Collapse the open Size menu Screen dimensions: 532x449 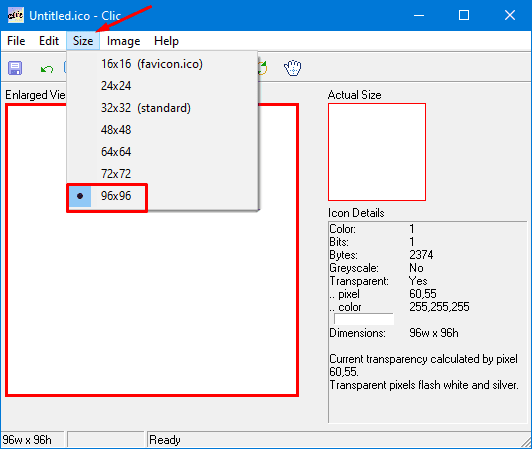tap(83, 41)
